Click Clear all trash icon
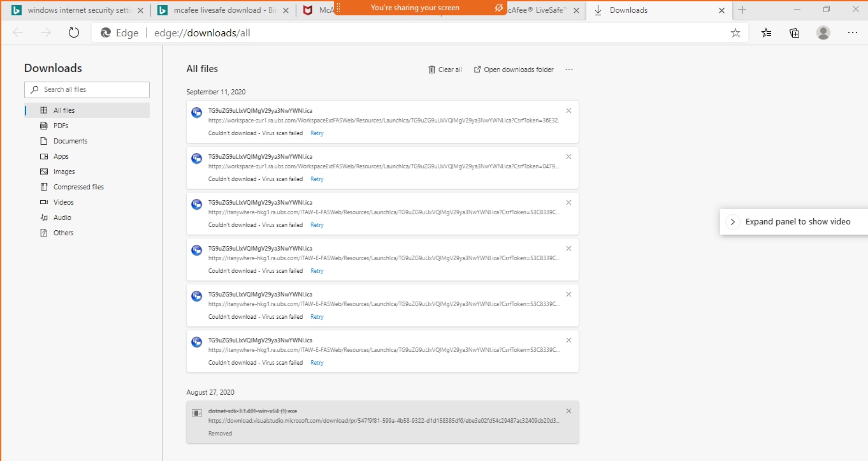The image size is (868, 461). [432, 70]
